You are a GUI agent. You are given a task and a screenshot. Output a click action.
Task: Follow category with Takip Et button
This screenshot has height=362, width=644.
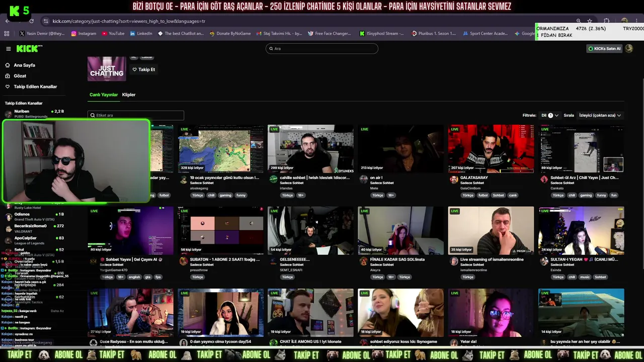coord(143,69)
